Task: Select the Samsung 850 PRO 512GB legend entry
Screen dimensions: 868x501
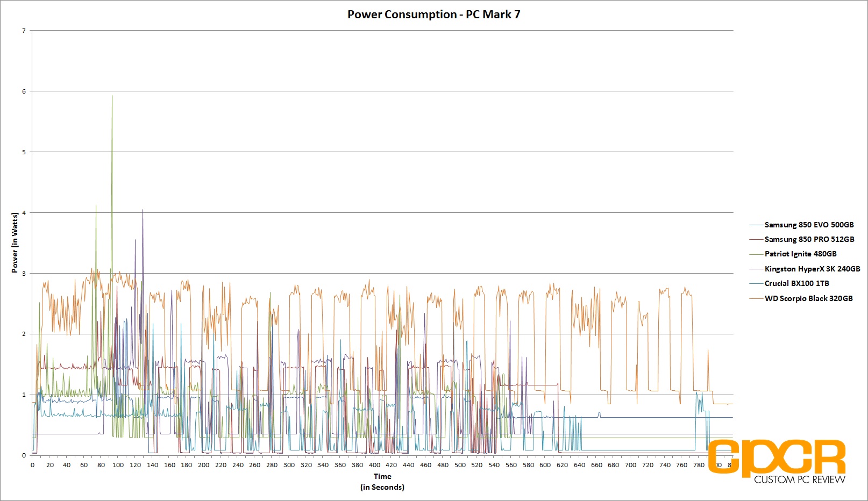Action: point(801,239)
